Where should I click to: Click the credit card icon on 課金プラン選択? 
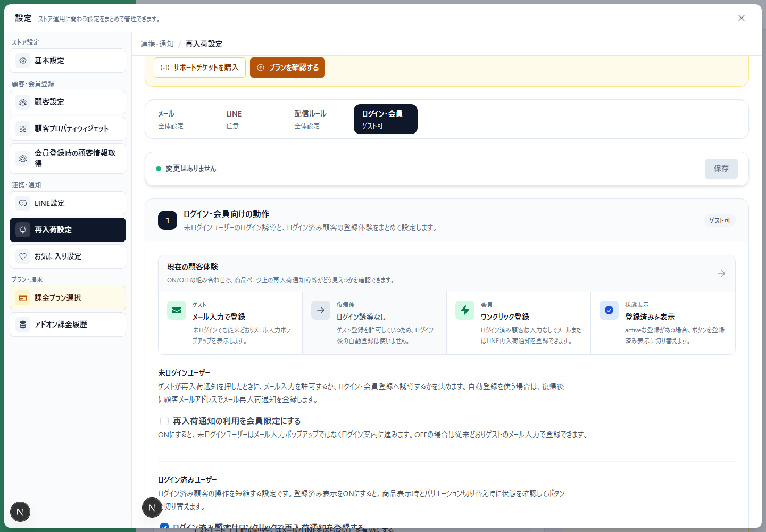(x=23, y=298)
